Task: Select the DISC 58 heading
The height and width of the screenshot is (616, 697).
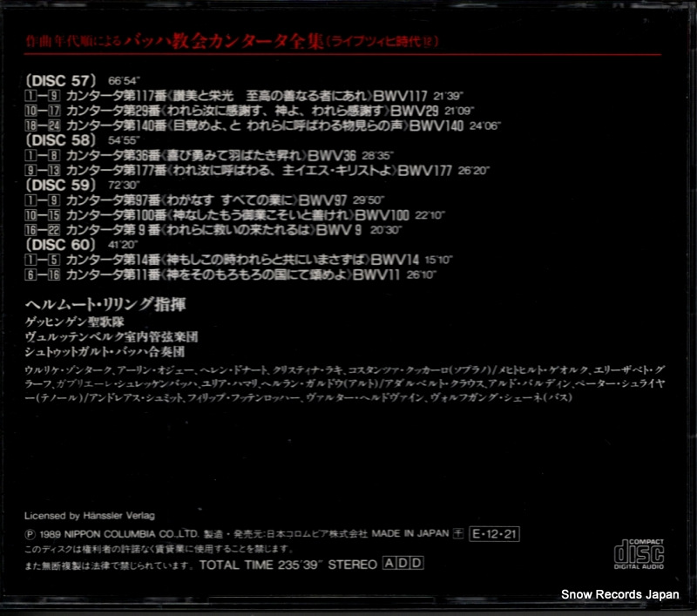Action: click(x=60, y=140)
